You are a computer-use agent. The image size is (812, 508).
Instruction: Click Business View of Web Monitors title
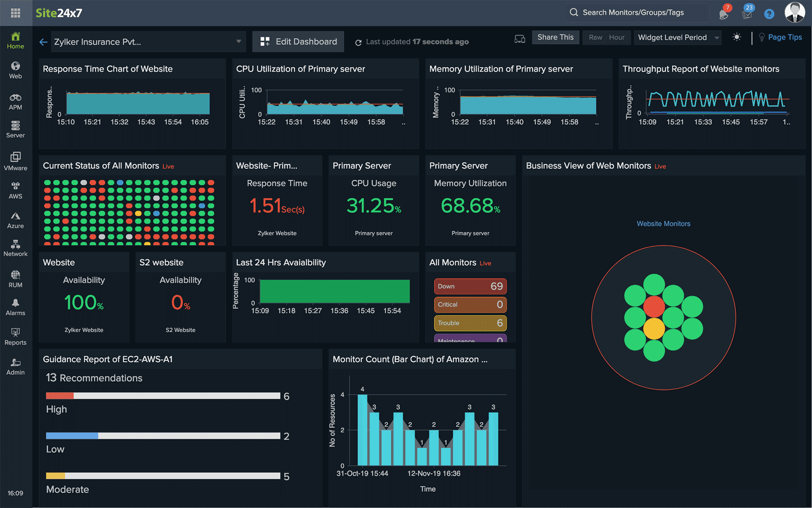[588, 166]
